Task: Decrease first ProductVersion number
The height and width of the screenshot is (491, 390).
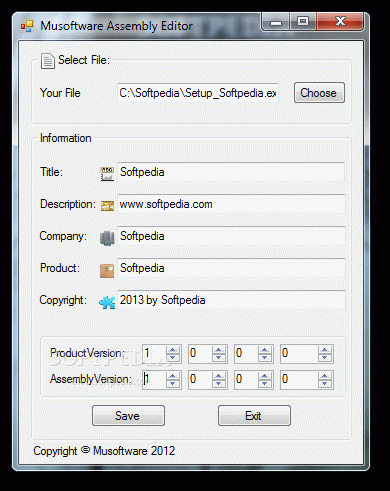Action: [x=173, y=357]
